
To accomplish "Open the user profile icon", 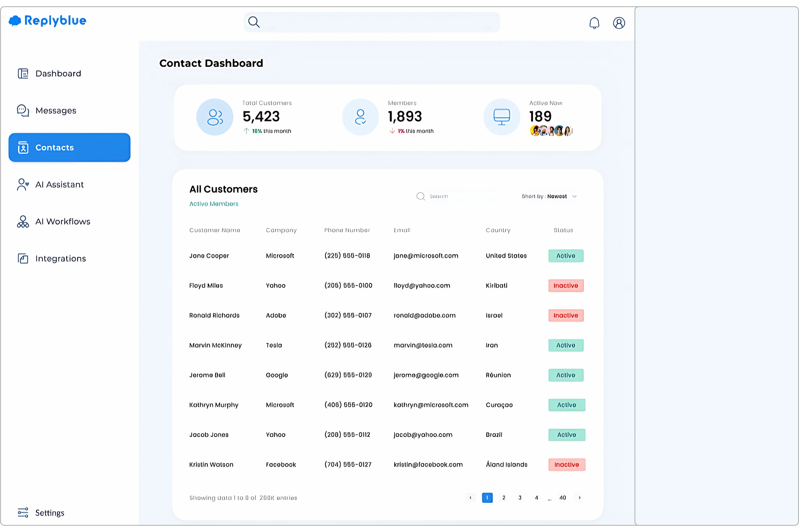I will click(619, 23).
